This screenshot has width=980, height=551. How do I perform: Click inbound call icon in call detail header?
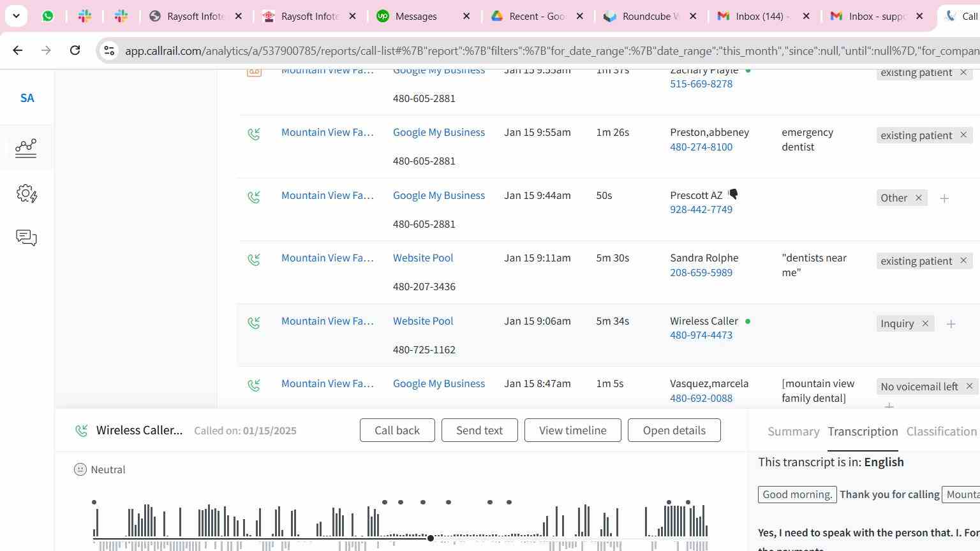pyautogui.click(x=81, y=431)
